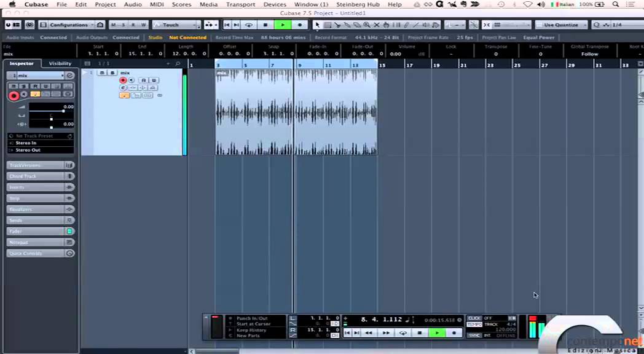This screenshot has height=354, width=644.
Task: Open the Devices menu
Action: point(275,4)
